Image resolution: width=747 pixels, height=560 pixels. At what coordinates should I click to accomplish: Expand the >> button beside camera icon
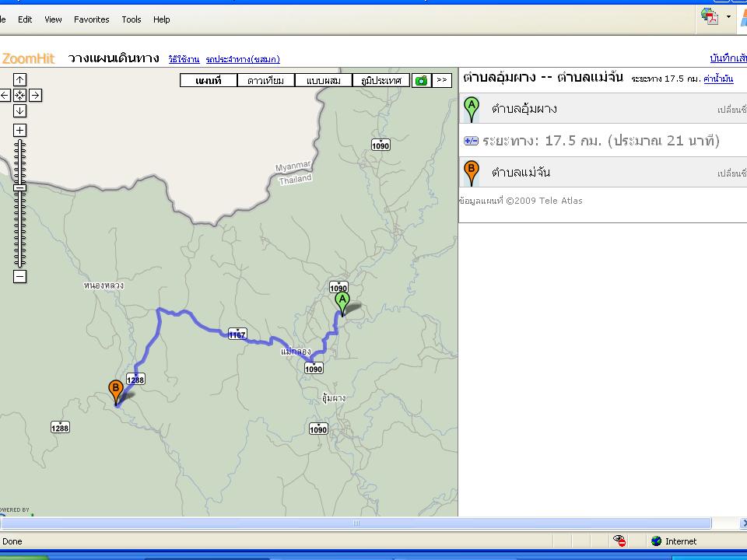point(442,80)
